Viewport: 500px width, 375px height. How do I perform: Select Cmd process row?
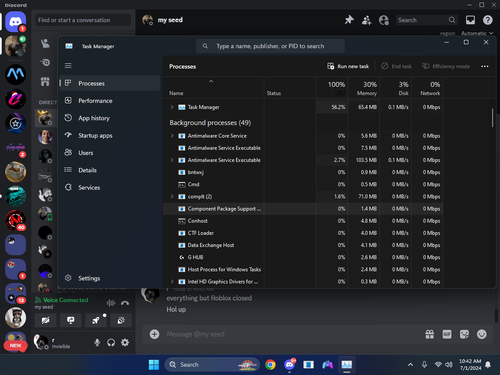[x=303, y=184]
